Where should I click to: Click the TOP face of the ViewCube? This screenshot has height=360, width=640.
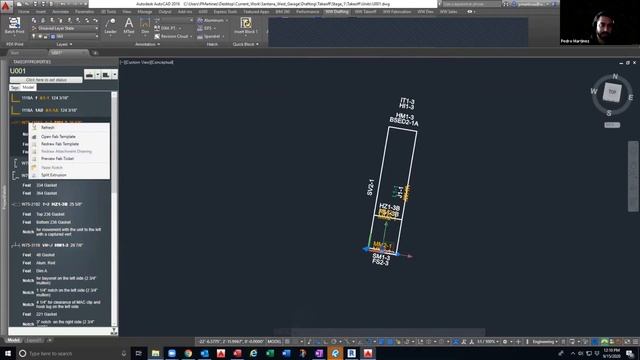[x=612, y=92]
